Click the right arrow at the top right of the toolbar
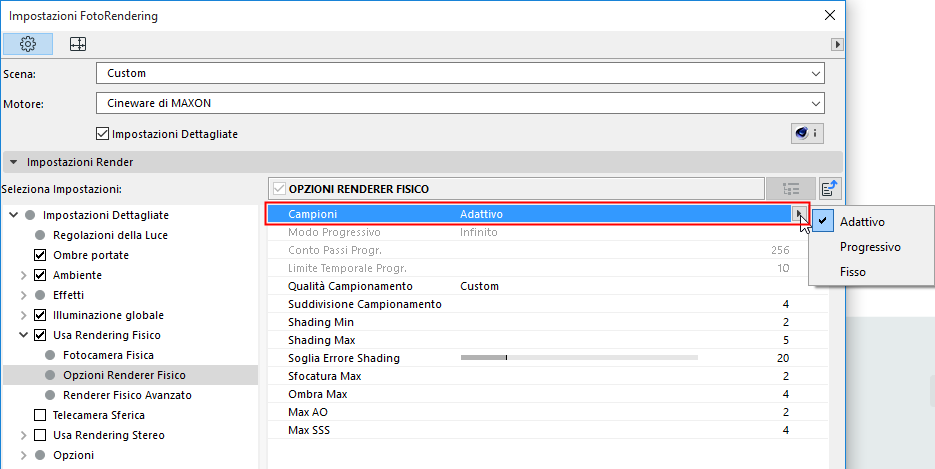The height and width of the screenshot is (469, 935). pyautogui.click(x=837, y=44)
